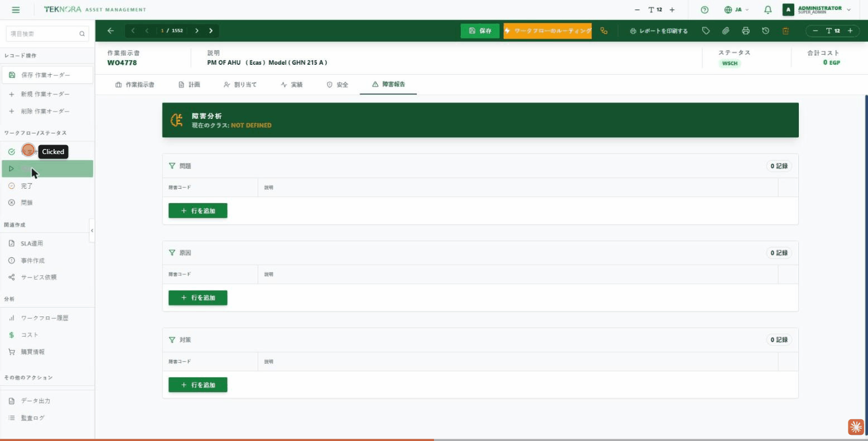
Task: Switch to the 安全 tab
Action: tap(337, 85)
